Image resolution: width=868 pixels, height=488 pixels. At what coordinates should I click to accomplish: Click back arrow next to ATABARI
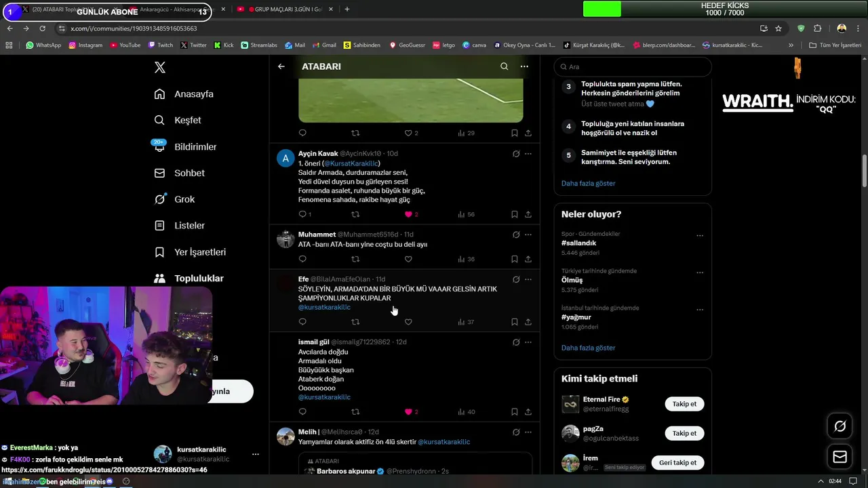click(x=281, y=66)
